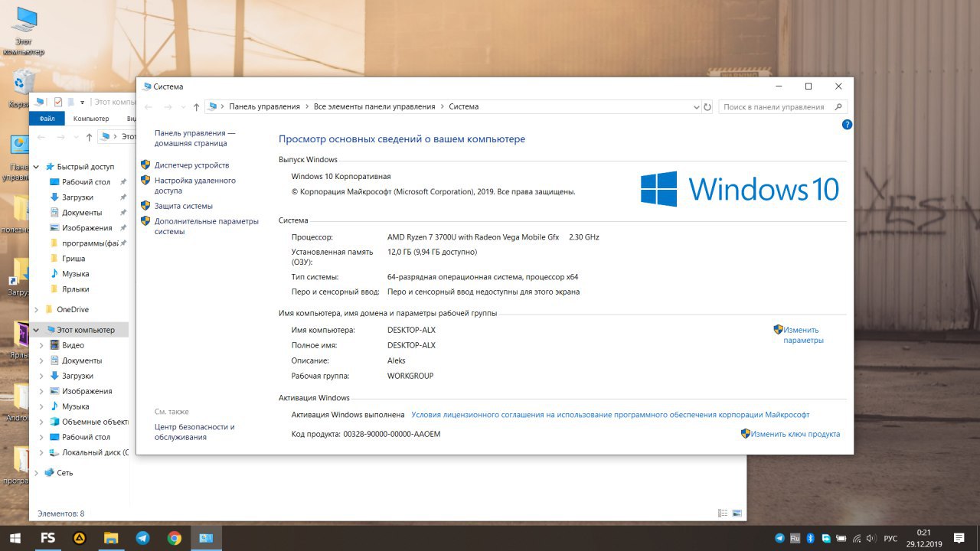The height and width of the screenshot is (551, 980).
Task: Click Все элементы панели управления breadcrumb
Action: (x=374, y=107)
